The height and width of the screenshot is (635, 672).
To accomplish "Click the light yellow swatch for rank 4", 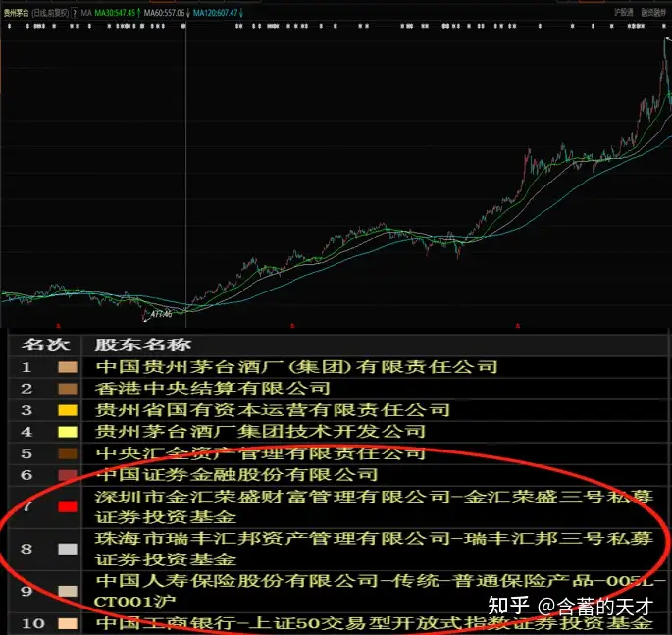I will (68, 432).
